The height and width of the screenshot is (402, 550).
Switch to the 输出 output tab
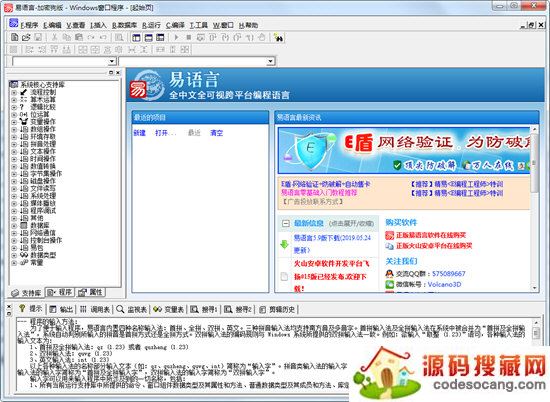pyautogui.click(x=61, y=309)
